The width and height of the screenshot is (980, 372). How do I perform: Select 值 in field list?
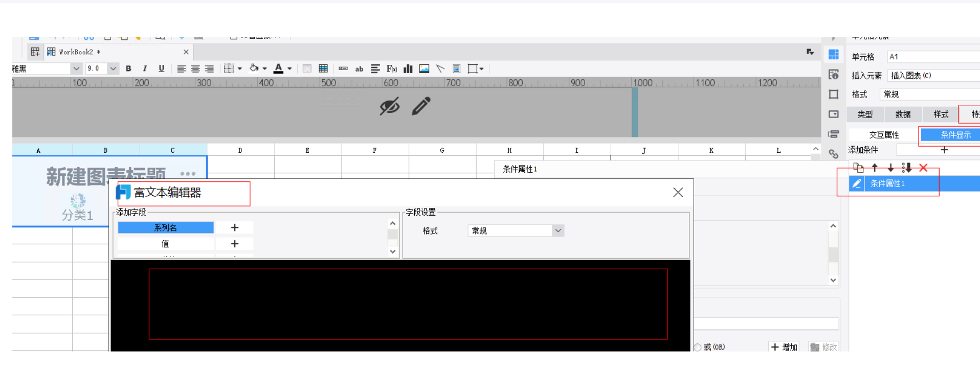coord(166,244)
